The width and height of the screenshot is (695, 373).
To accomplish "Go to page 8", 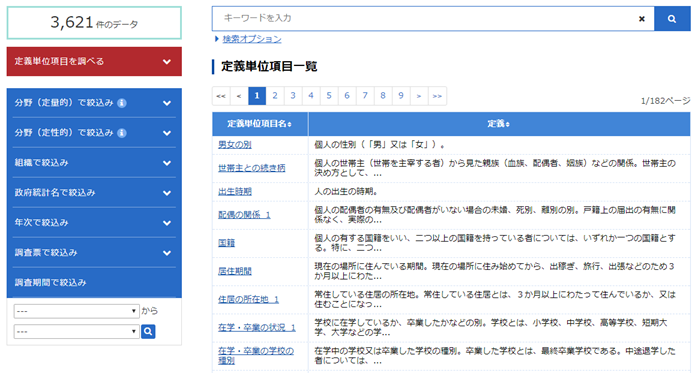I will (x=383, y=96).
